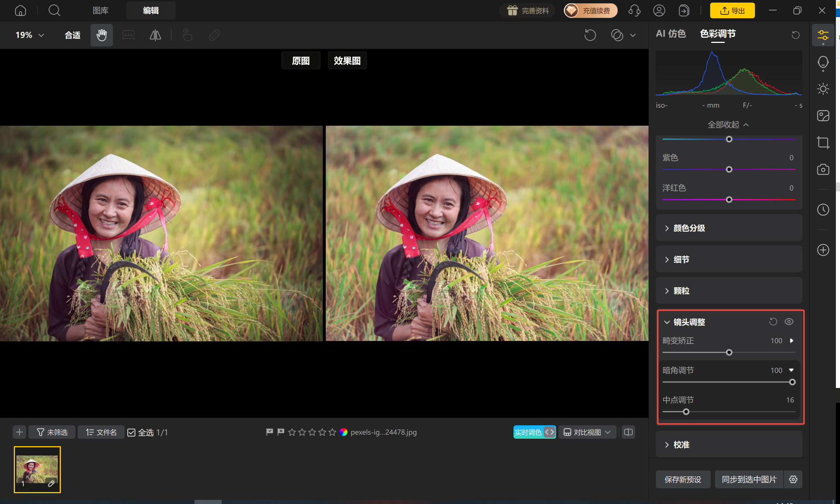The width and height of the screenshot is (840, 504).
Task: Open the 文件名 sort control
Action: pyautogui.click(x=101, y=432)
